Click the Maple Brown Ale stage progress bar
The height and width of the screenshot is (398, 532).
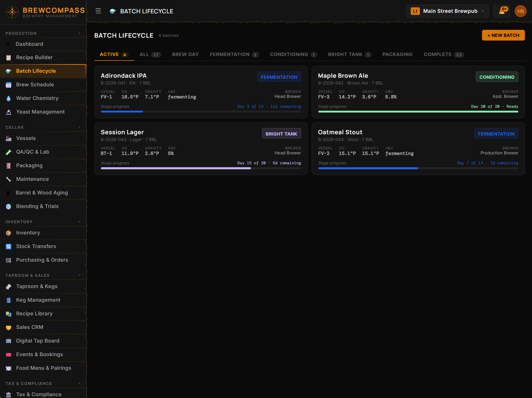(x=418, y=112)
